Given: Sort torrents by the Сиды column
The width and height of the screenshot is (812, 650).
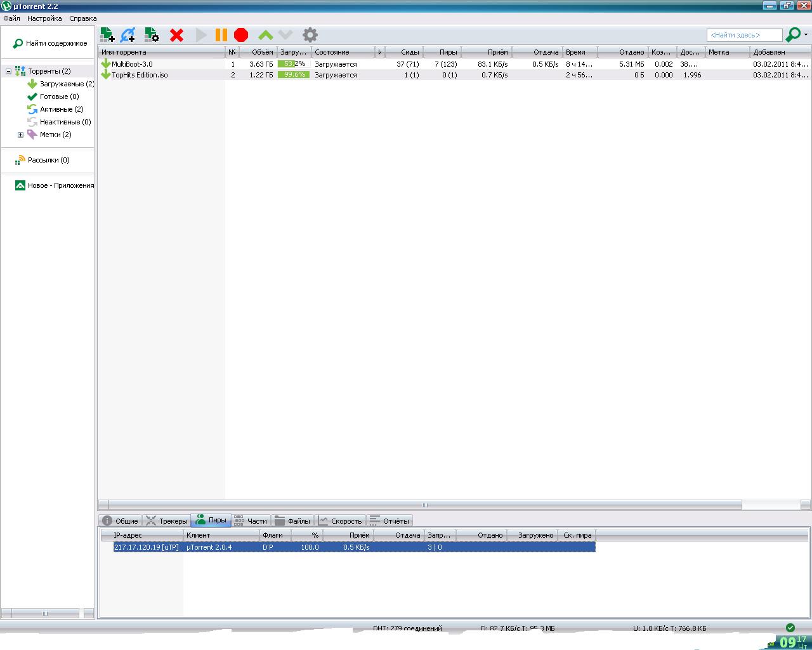Looking at the screenshot, I should click(403, 52).
